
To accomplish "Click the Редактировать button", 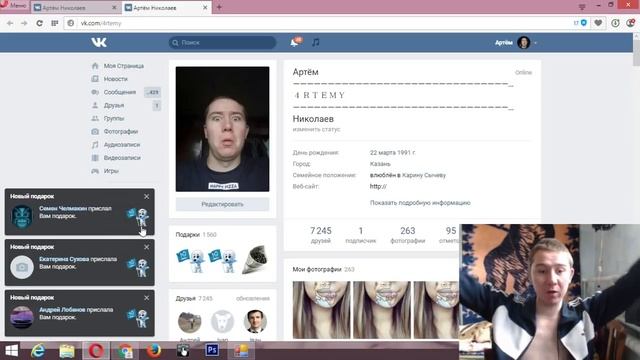I will (x=222, y=204).
